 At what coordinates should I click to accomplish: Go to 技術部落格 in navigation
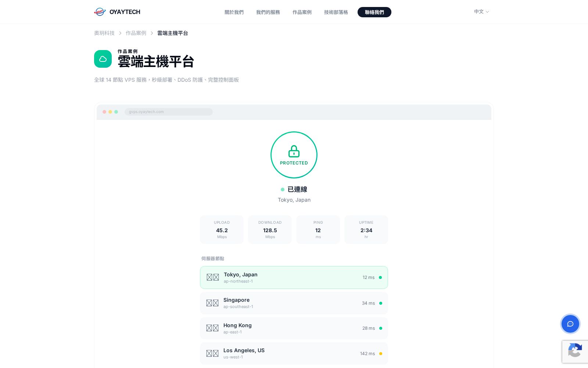pos(336,12)
